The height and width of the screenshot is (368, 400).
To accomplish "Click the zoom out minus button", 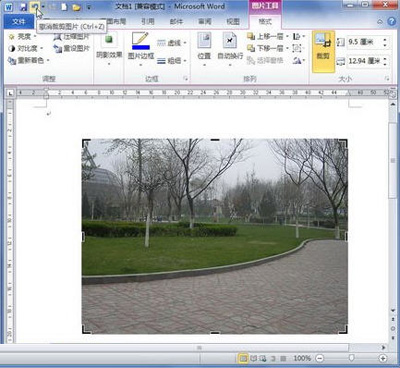I will point(319,358).
